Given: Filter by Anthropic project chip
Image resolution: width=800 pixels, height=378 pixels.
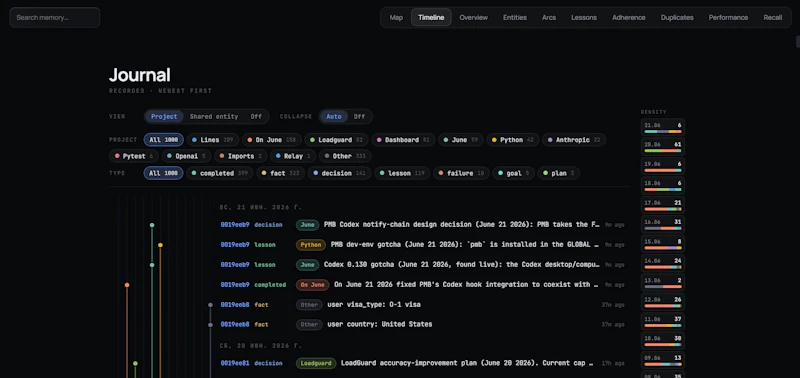Looking at the screenshot, I should tap(574, 140).
